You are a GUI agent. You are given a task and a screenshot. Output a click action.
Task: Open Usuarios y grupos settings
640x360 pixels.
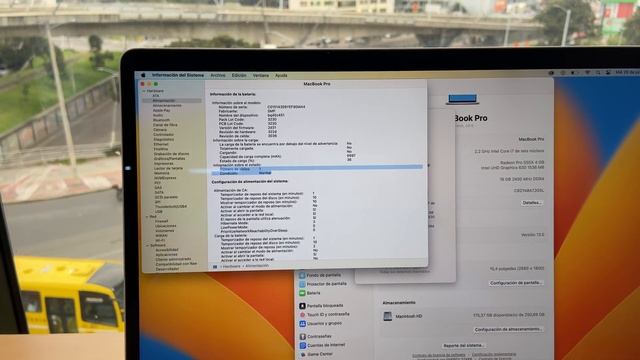pyautogui.click(x=320, y=324)
